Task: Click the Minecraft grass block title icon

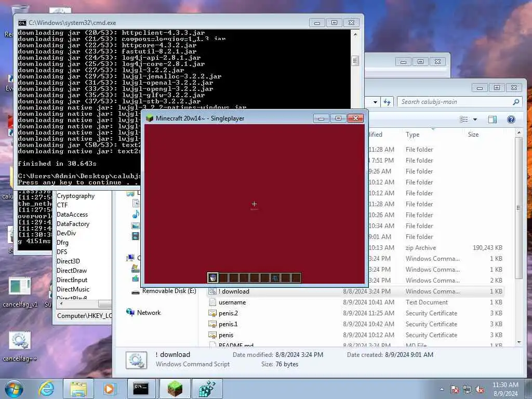Action: [x=150, y=118]
